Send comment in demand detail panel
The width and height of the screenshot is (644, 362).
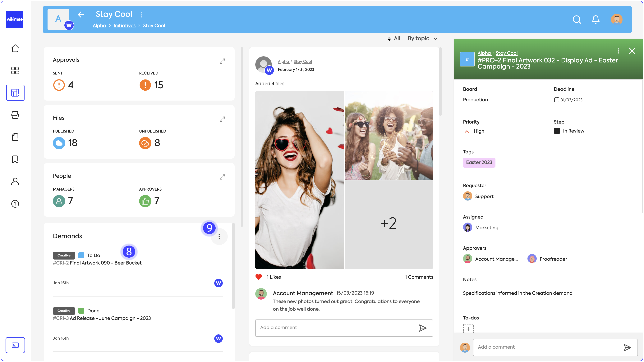point(627,347)
